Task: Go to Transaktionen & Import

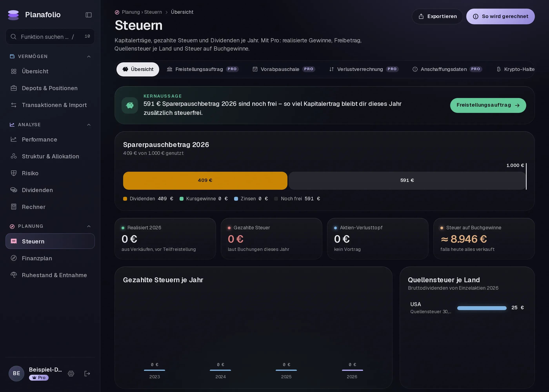Action: pos(50,105)
